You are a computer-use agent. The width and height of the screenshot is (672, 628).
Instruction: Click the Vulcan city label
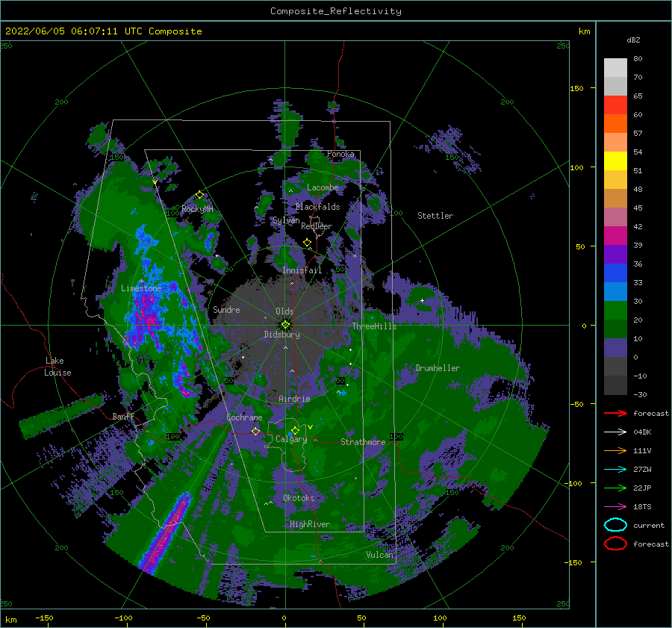pyautogui.click(x=380, y=555)
